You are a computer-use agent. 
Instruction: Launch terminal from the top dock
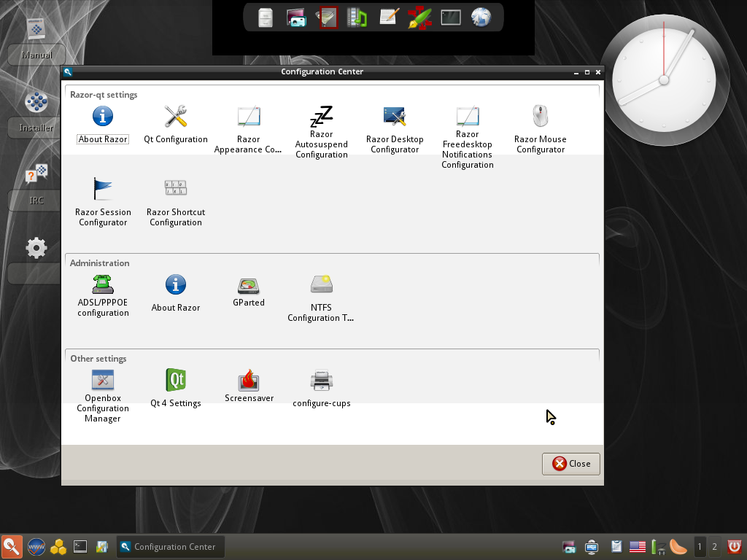tap(451, 18)
